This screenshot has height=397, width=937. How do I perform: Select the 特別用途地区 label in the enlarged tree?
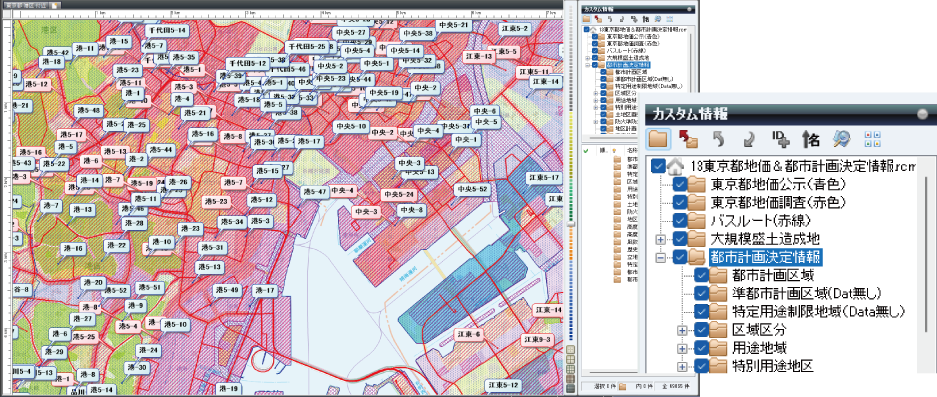tap(773, 366)
